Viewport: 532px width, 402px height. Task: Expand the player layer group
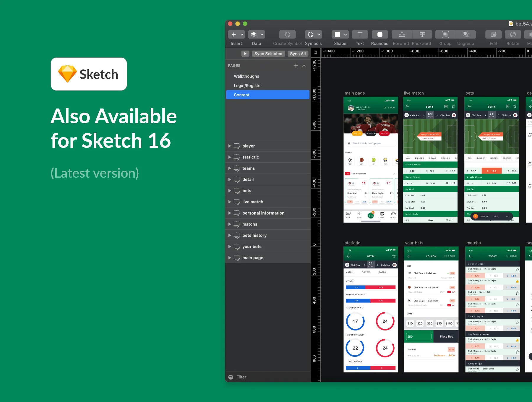pyautogui.click(x=230, y=146)
